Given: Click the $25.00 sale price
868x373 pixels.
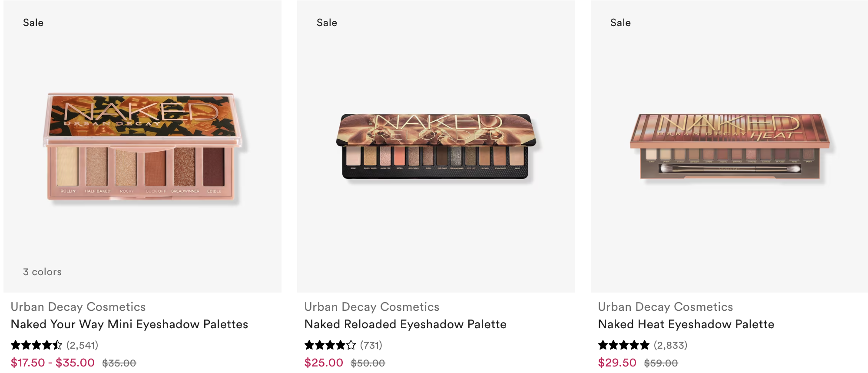Looking at the screenshot, I should pos(324,363).
